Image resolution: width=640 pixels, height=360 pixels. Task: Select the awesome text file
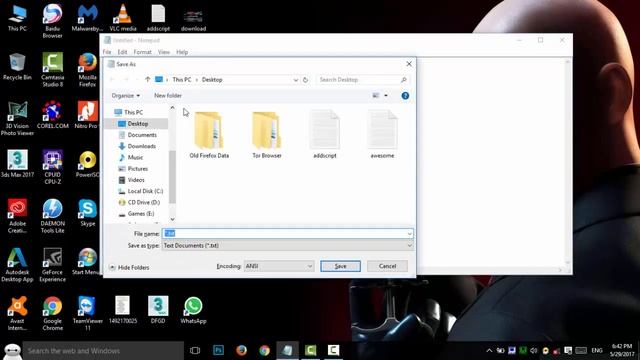(382, 135)
